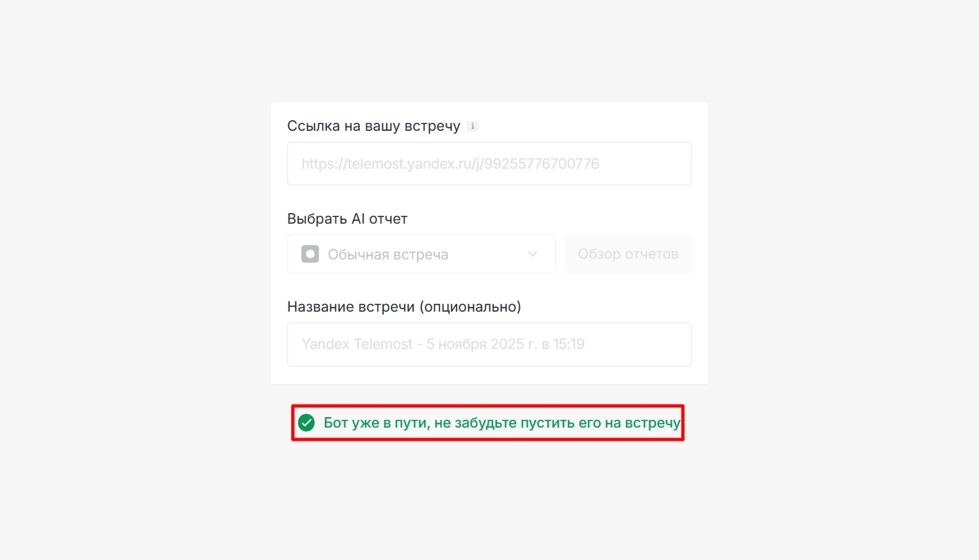Click the telemost.yandex.ru placeholder URL text
Viewport: 979px width, 560px height.
(450, 164)
